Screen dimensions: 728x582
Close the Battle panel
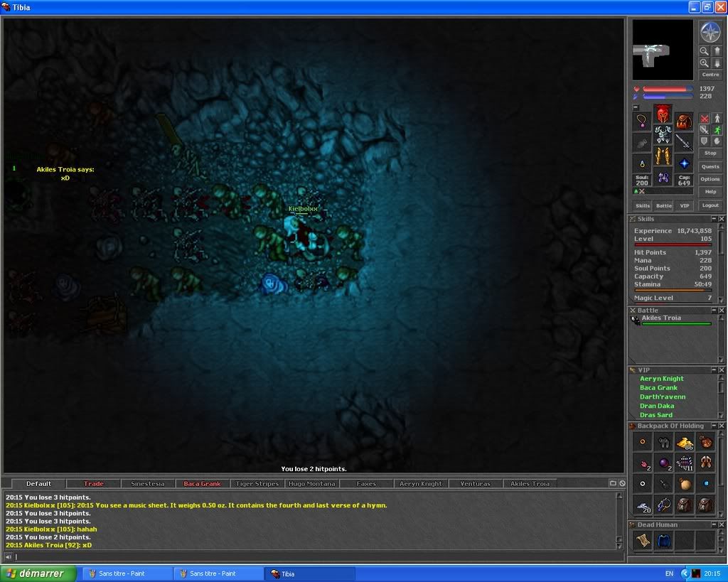(722, 310)
